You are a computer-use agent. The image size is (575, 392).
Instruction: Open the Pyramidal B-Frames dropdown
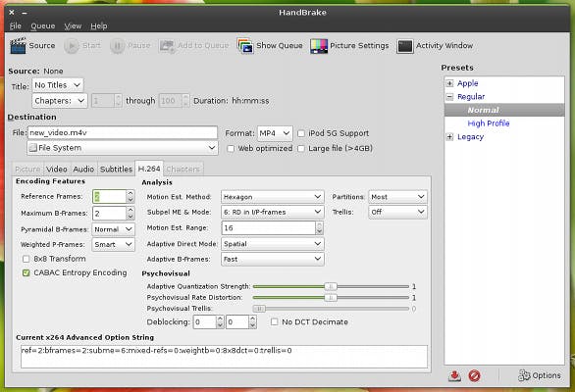(113, 229)
